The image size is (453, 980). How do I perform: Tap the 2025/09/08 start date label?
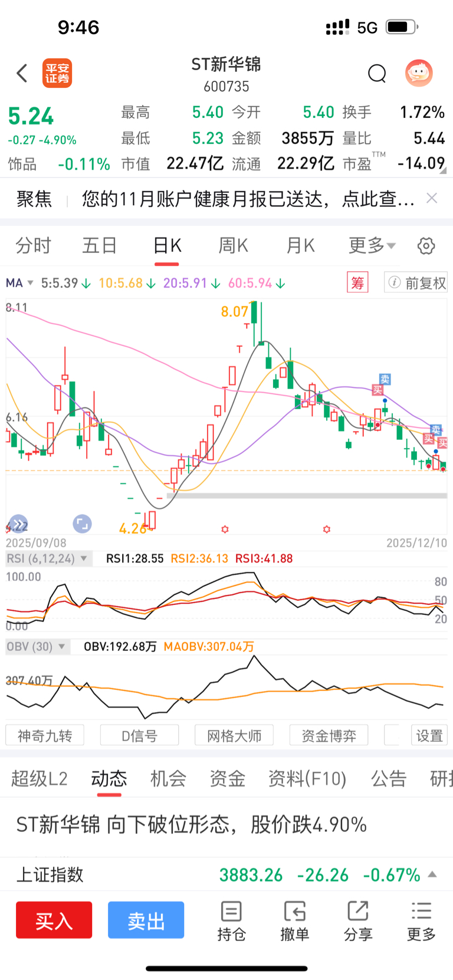click(36, 542)
